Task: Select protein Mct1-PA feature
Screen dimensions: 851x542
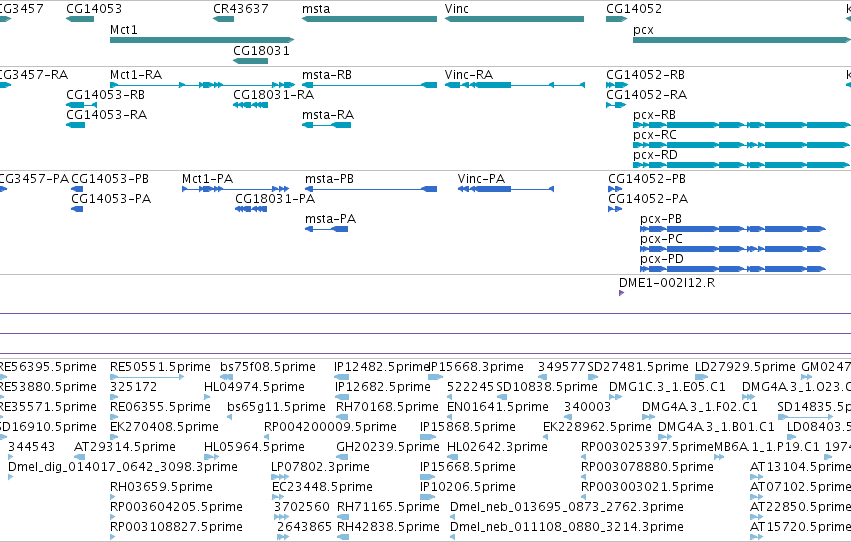Action: 235,189
